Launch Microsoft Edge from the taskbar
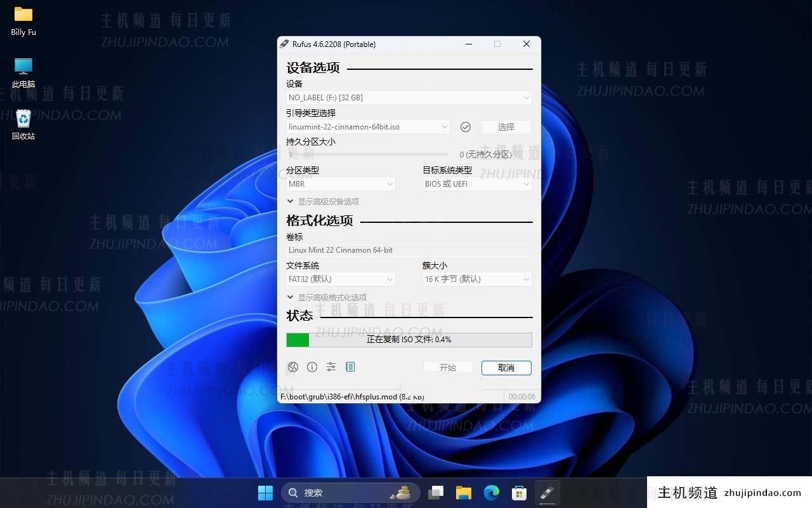Image resolution: width=812 pixels, height=508 pixels. click(492, 493)
